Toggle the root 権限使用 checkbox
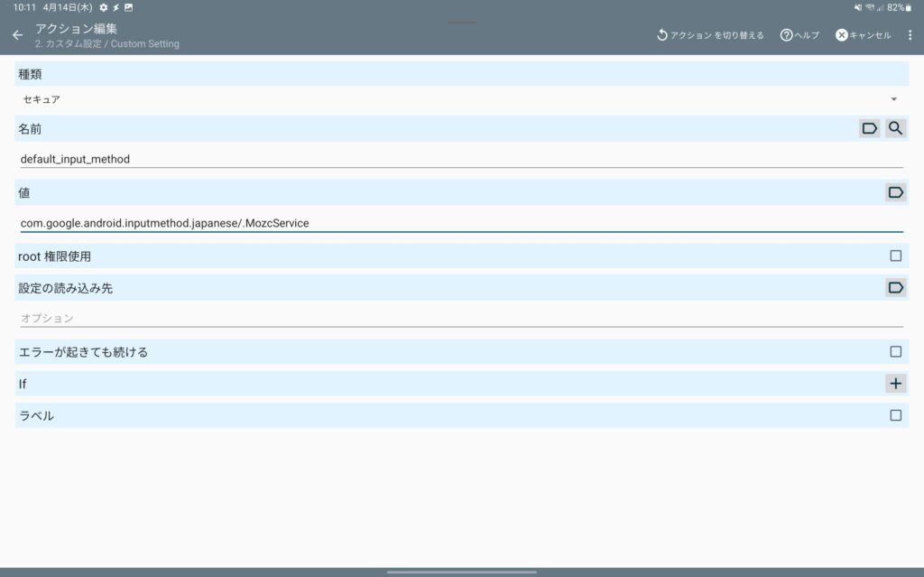 pyautogui.click(x=896, y=256)
